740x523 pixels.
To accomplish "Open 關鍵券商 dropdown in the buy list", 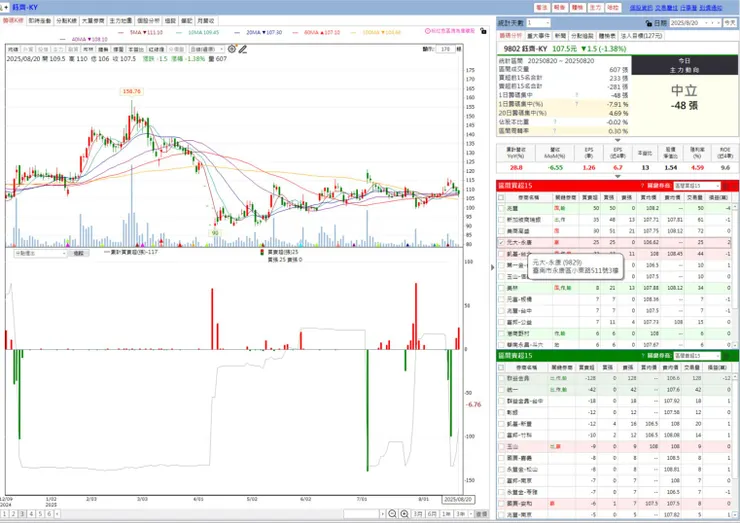I will [x=697, y=186].
